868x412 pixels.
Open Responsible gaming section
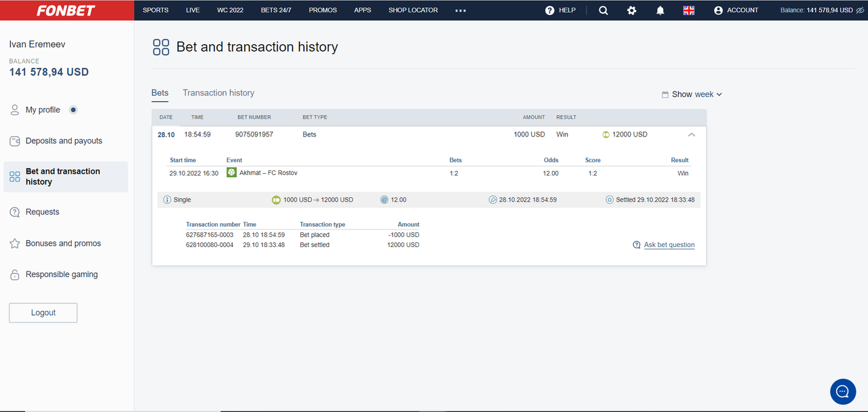click(62, 275)
